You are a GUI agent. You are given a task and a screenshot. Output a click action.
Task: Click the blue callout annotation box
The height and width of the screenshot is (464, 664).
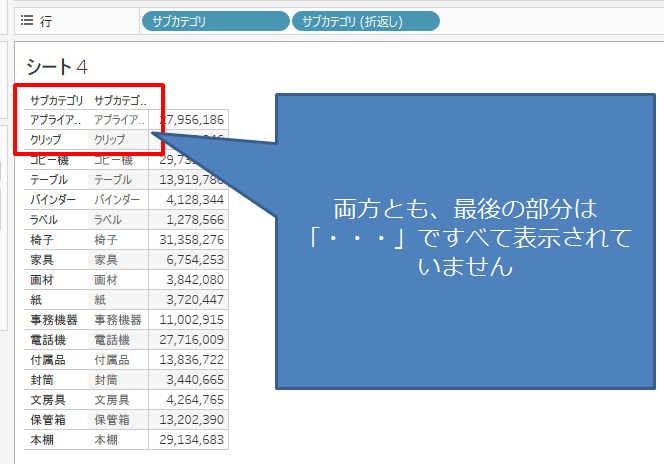pos(470,240)
